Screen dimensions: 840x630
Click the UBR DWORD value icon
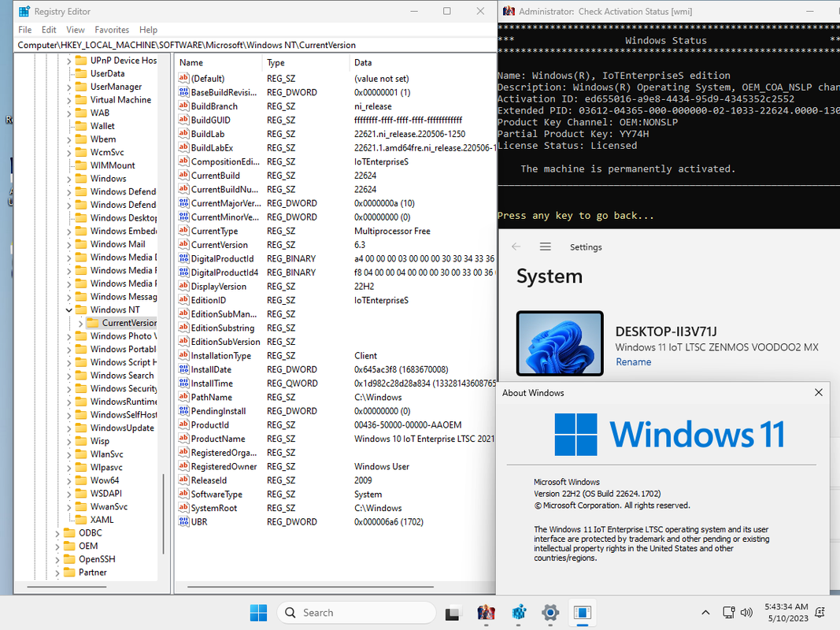[183, 522]
